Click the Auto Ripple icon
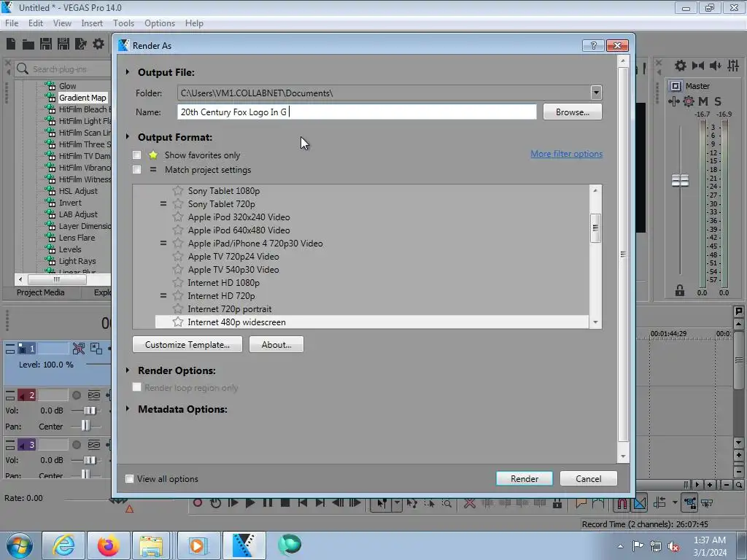Screen dimensions: 747x560 [x=659, y=503]
